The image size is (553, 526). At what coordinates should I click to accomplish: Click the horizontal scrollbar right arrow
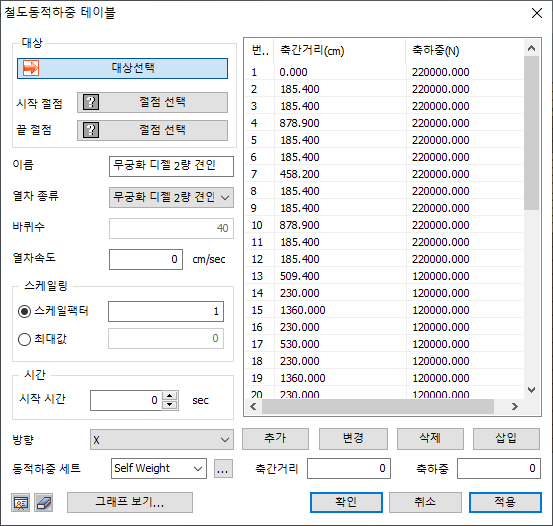point(515,406)
